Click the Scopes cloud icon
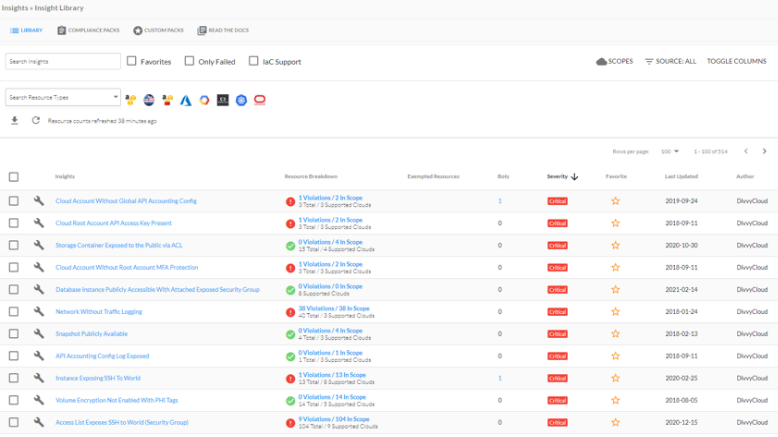Screen dimensions: 778x437 (601, 62)
